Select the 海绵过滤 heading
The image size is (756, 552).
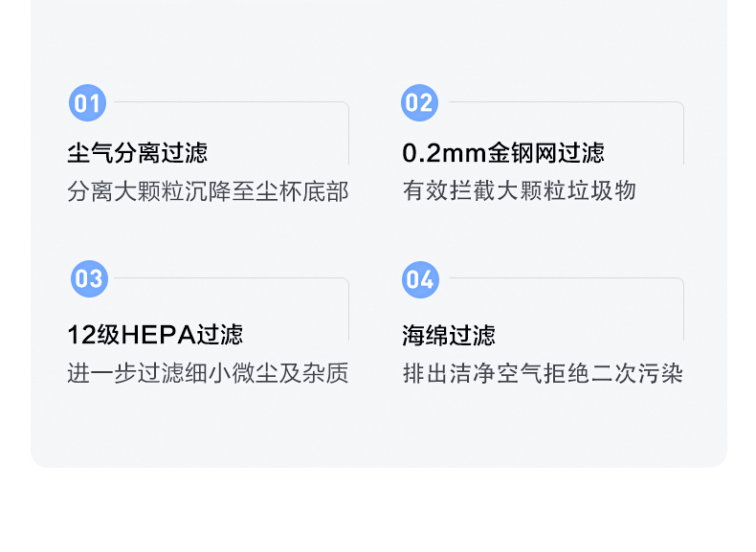point(449,335)
